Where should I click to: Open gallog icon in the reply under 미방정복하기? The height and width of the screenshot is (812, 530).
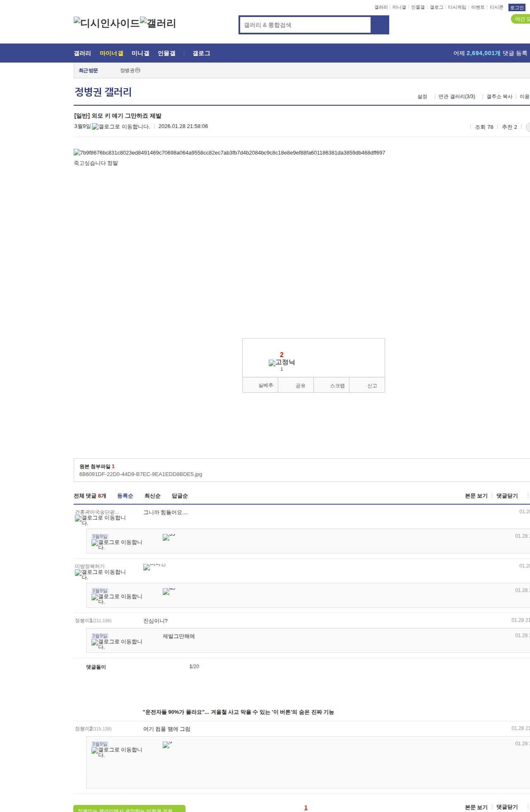(x=117, y=599)
